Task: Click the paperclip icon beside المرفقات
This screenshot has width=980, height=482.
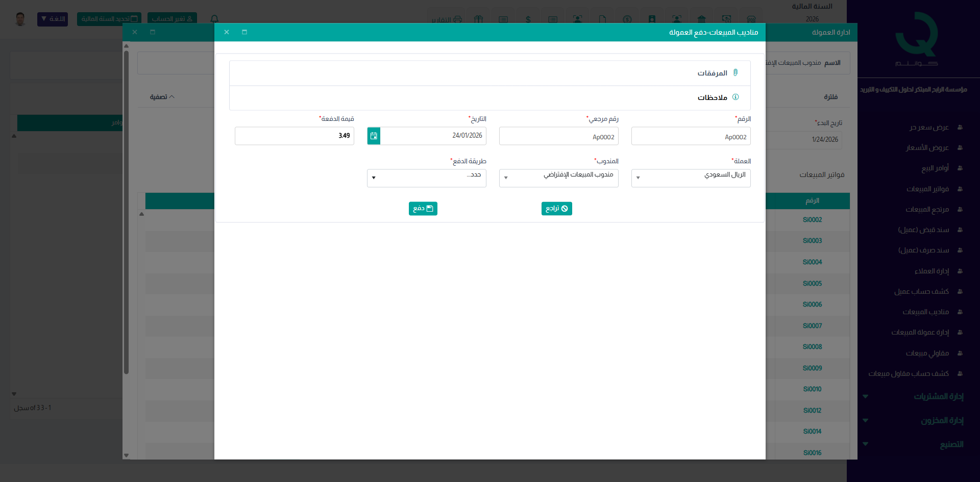Action: click(736, 73)
